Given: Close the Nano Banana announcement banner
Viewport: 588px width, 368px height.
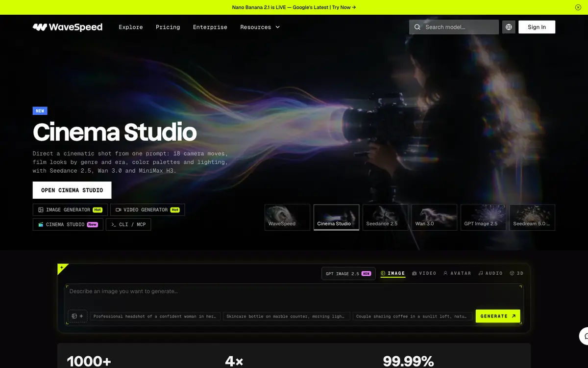Looking at the screenshot, I should pos(578,7).
